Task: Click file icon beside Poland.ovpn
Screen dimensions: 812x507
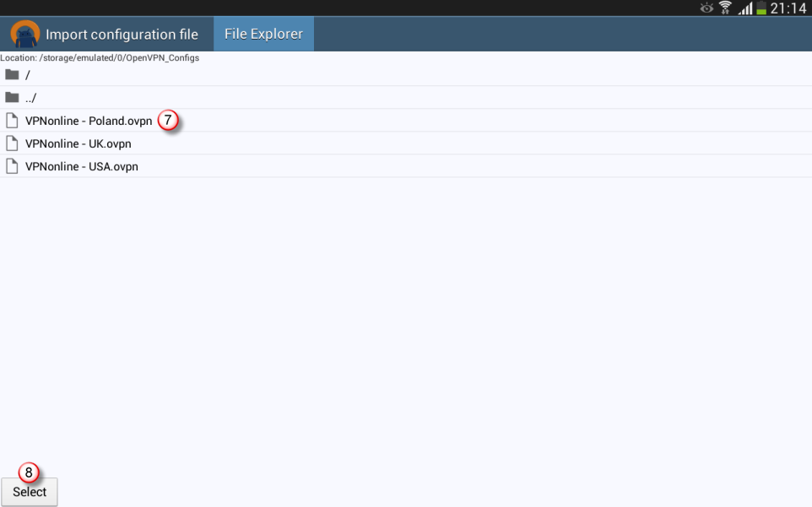Action: click(11, 121)
